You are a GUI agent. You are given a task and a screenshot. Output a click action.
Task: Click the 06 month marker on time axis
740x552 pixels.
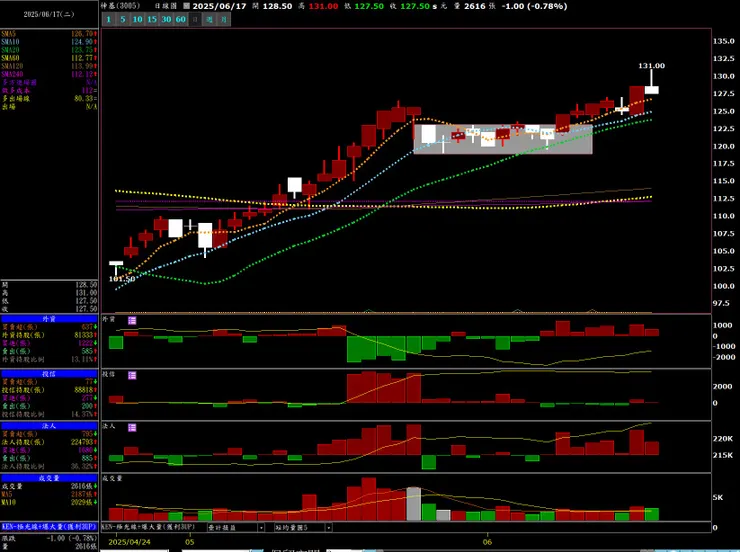coord(487,542)
